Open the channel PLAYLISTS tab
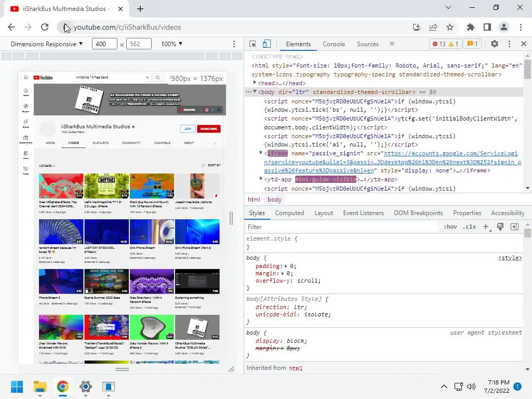 (100, 143)
